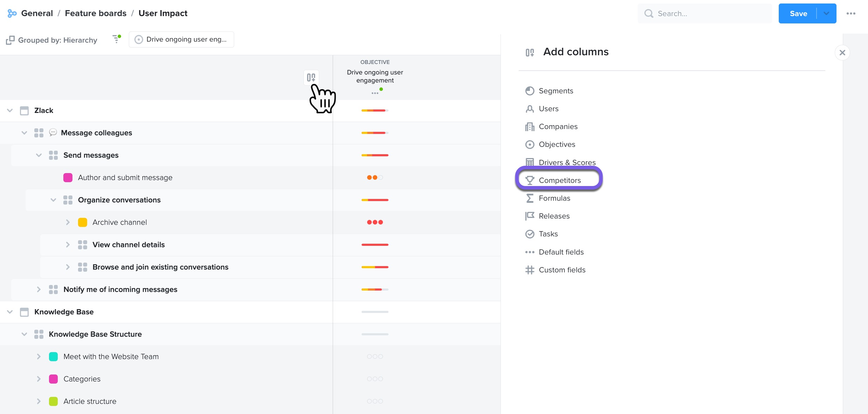Expand the Archive channel feature
868x414 pixels.
coord(68,222)
